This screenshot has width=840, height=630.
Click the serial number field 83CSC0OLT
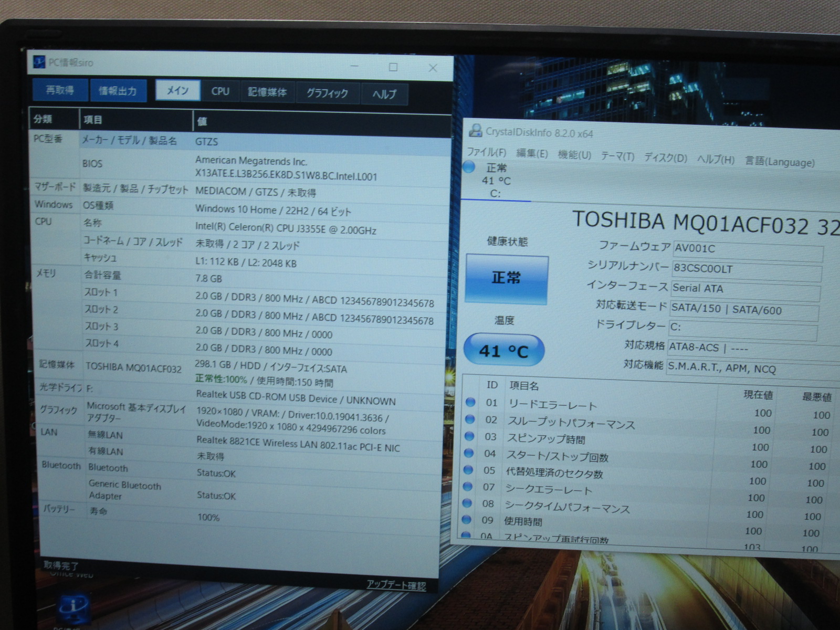(747, 270)
